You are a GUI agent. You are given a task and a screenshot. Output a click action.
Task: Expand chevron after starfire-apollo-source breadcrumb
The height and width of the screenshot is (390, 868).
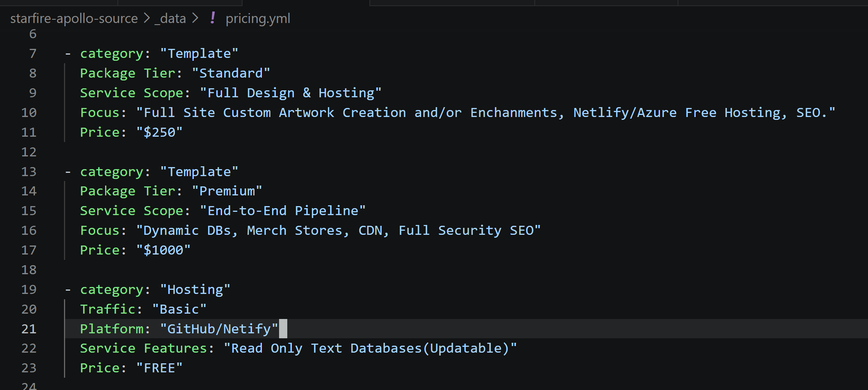coord(147,18)
